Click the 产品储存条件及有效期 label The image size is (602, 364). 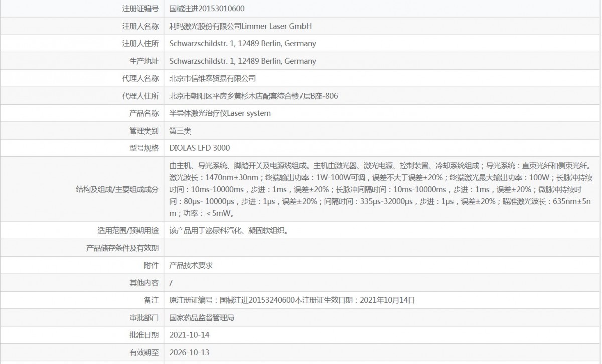pyautogui.click(x=122, y=248)
